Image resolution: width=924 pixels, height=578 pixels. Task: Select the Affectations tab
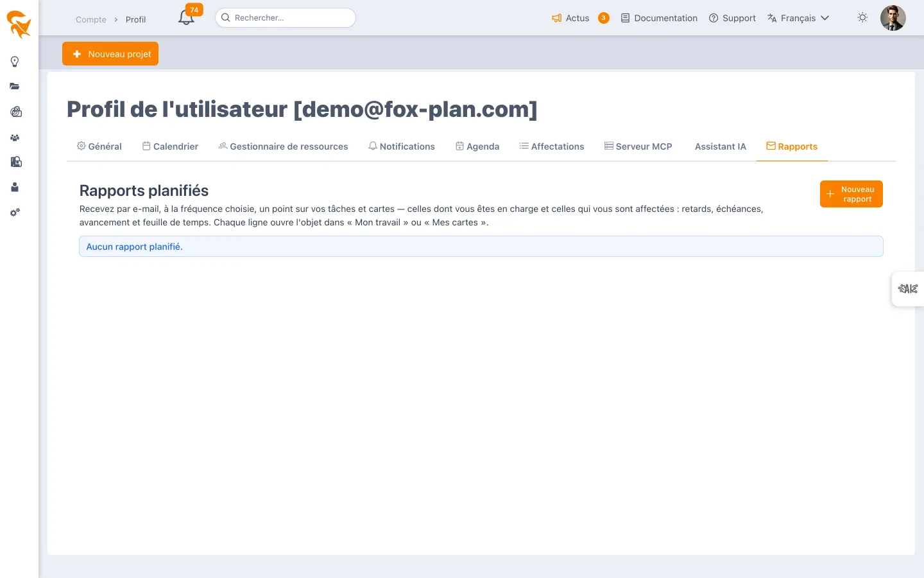click(552, 146)
